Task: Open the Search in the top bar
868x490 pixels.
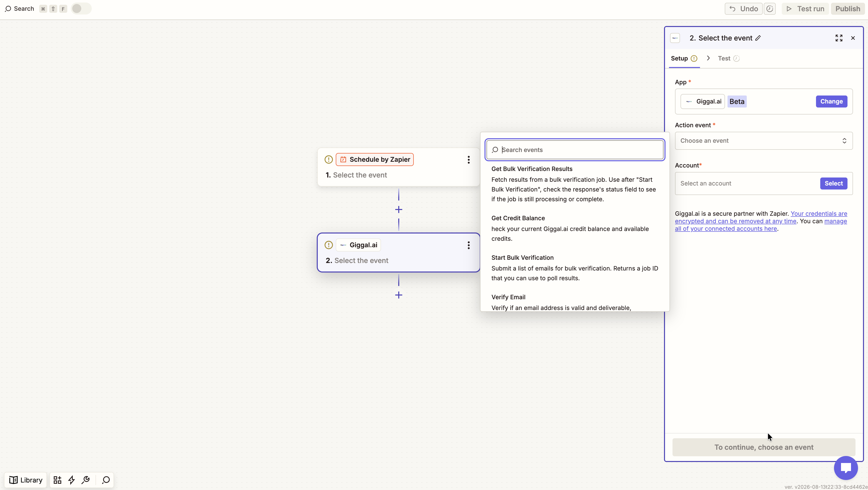Action: (19, 9)
